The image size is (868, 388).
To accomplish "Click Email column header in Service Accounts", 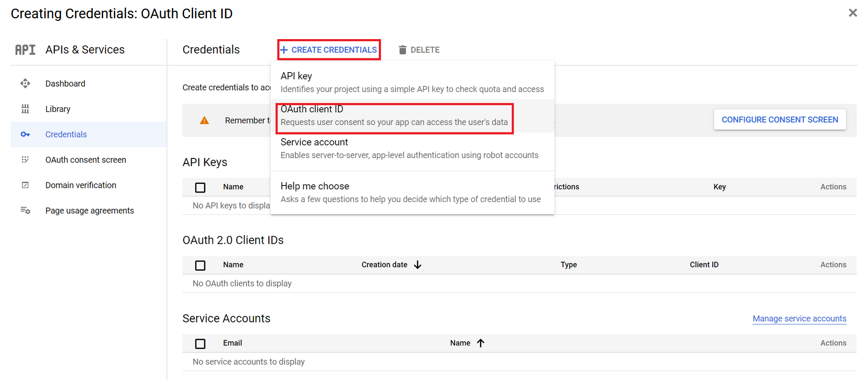I will (x=232, y=343).
